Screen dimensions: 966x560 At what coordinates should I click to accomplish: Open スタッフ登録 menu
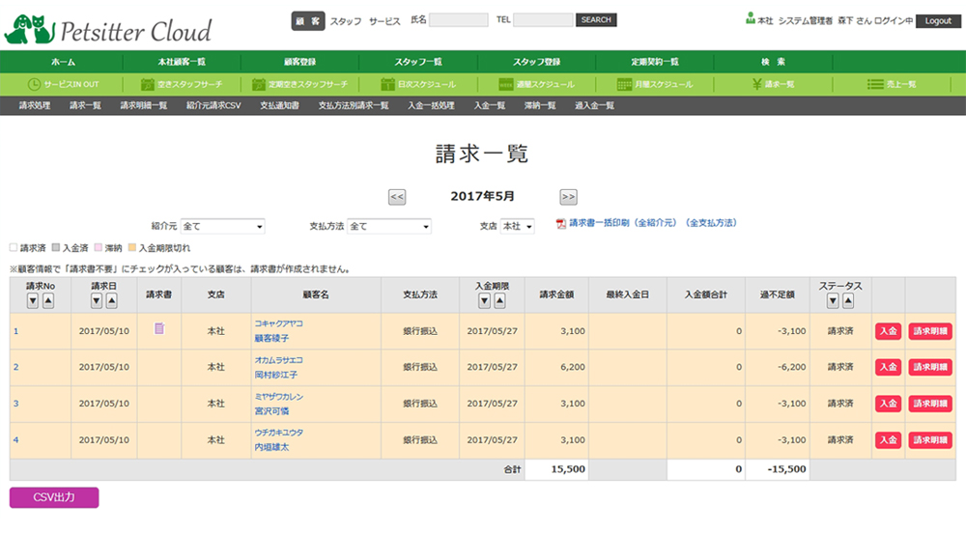[536, 62]
